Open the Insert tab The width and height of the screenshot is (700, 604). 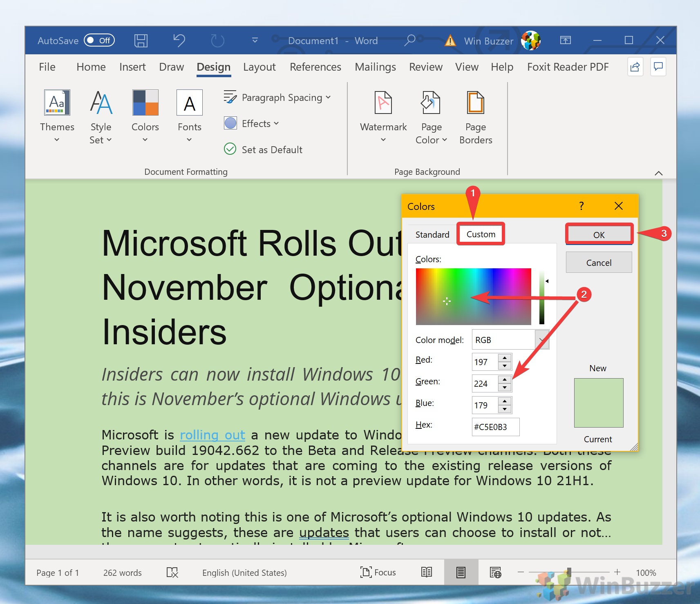click(x=132, y=67)
